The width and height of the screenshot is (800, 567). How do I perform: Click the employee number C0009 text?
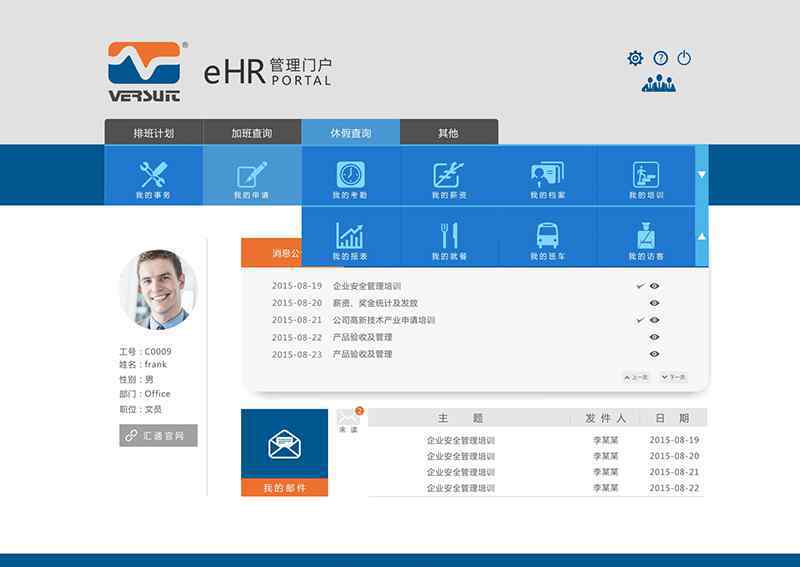[158, 352]
